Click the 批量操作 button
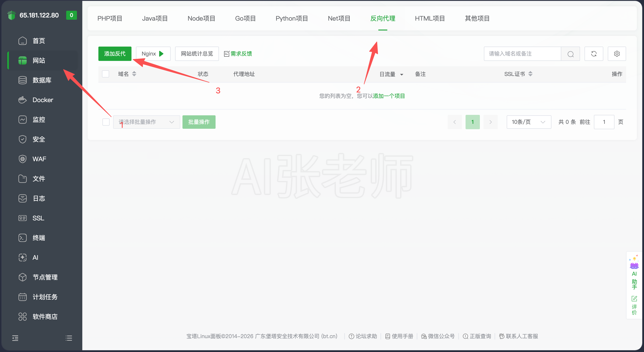The image size is (644, 352). pyautogui.click(x=199, y=122)
